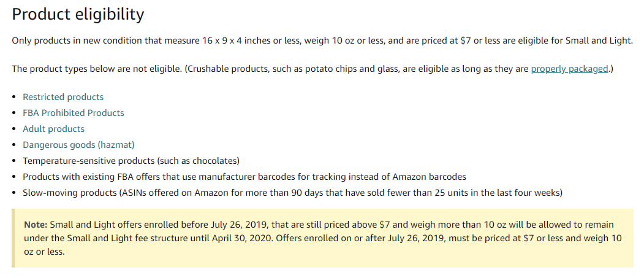Viewport: 644px width, 278px height.
Task: Click the word chocolates in the list
Action: [x=215, y=161]
